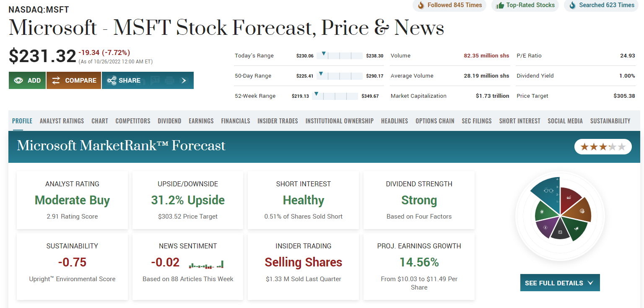This screenshot has height=308, width=644.
Task: Click Today's Range slider bar
Action: 340,55
